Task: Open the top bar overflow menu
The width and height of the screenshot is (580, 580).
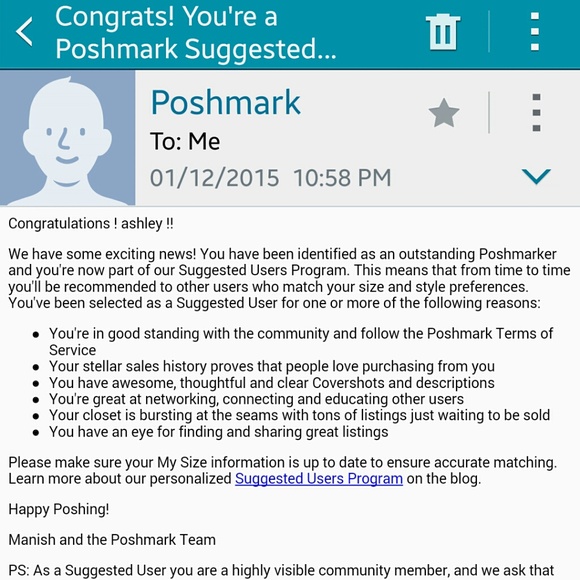Action: tap(535, 32)
